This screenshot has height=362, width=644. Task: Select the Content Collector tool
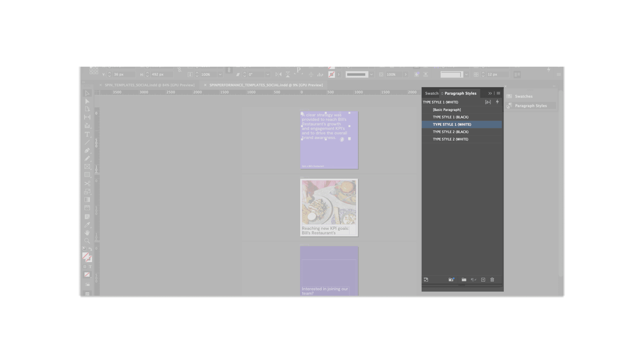[87, 126]
